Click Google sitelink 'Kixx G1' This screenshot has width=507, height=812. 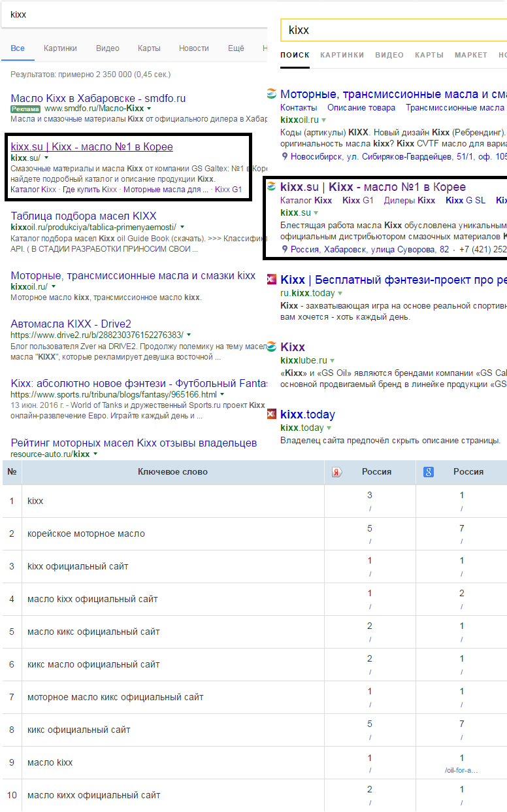click(x=228, y=190)
